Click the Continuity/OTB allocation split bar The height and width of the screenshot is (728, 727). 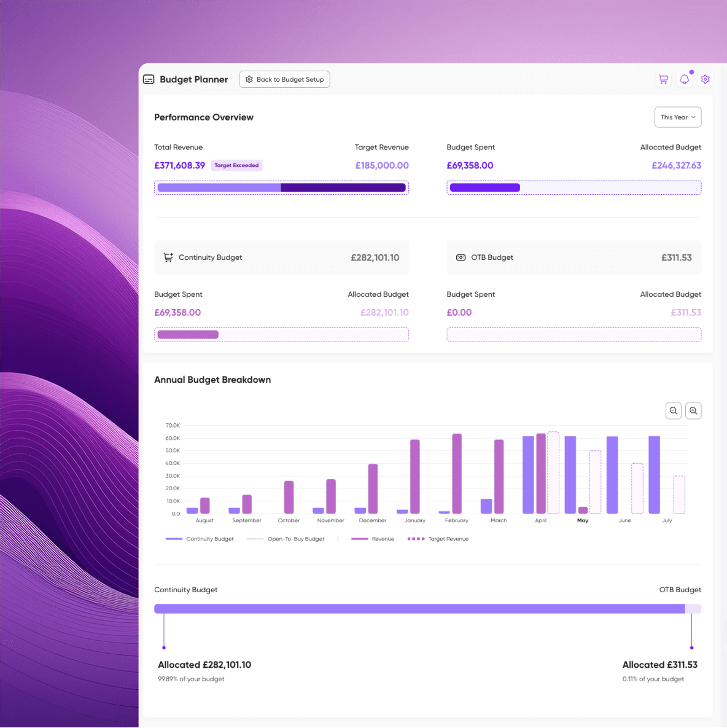click(428, 609)
